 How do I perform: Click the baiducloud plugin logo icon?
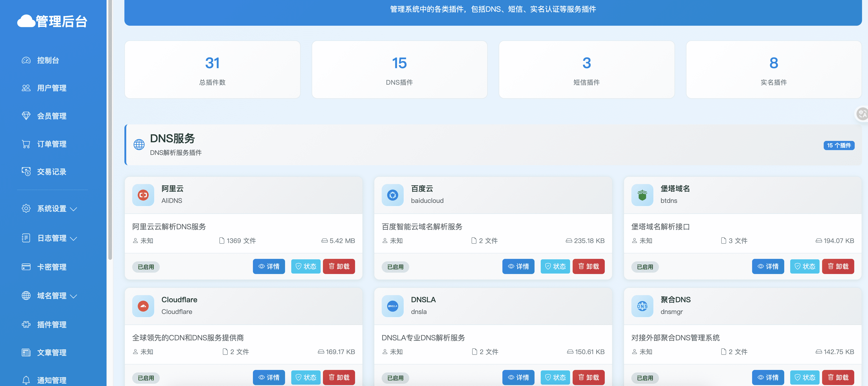(392, 195)
